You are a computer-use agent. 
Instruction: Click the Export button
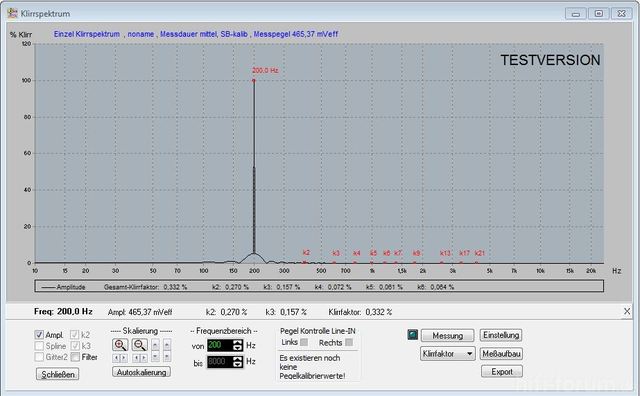[502, 372]
